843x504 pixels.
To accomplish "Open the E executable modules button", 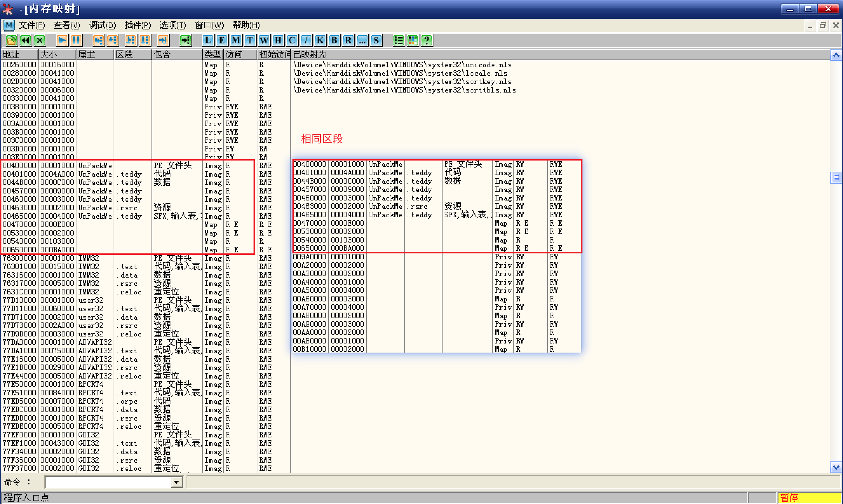I will 222,40.
